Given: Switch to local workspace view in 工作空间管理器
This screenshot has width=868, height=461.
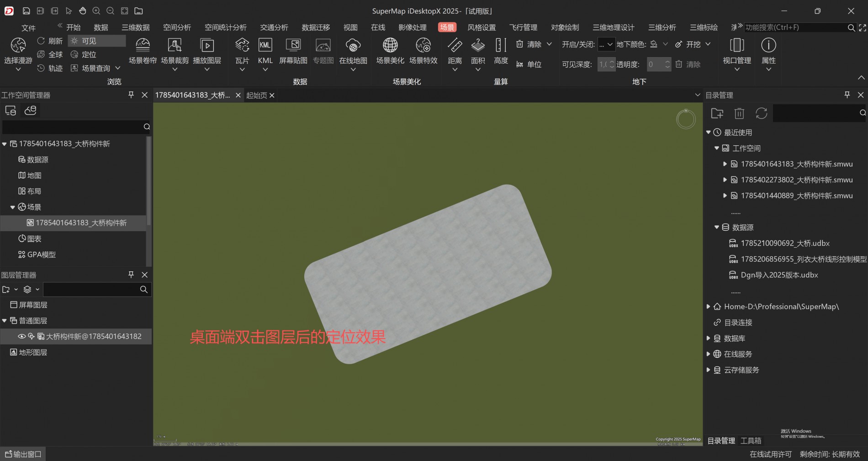Looking at the screenshot, I should 11,111.
